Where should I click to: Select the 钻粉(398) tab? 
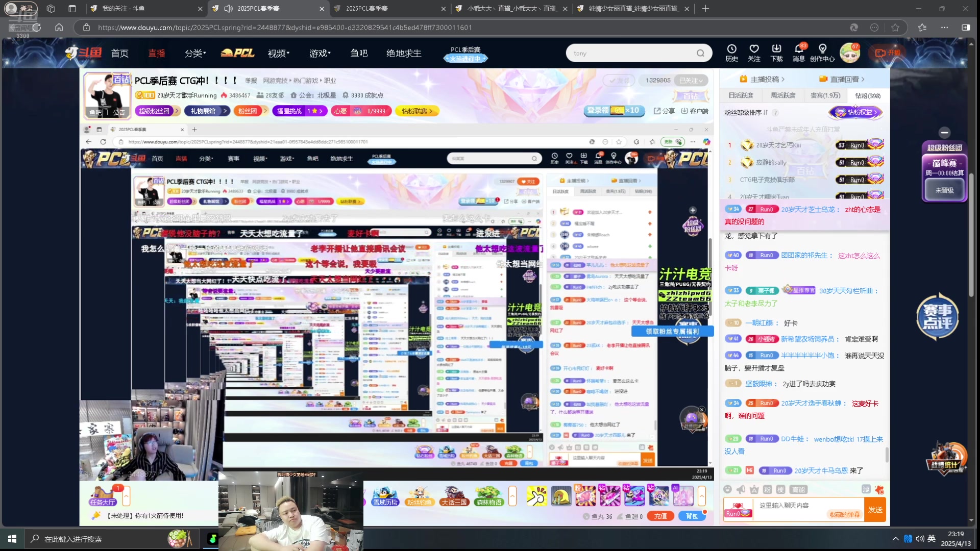pyautogui.click(x=868, y=95)
